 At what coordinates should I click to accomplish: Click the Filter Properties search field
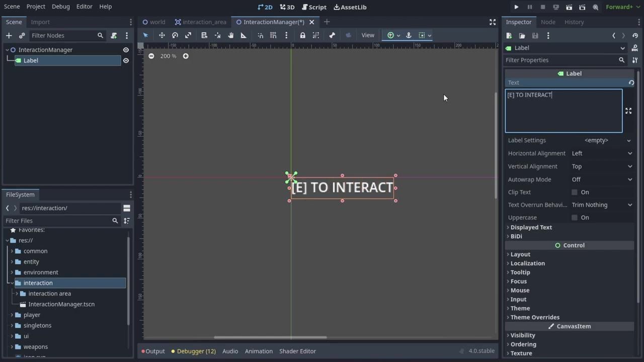(x=565, y=60)
